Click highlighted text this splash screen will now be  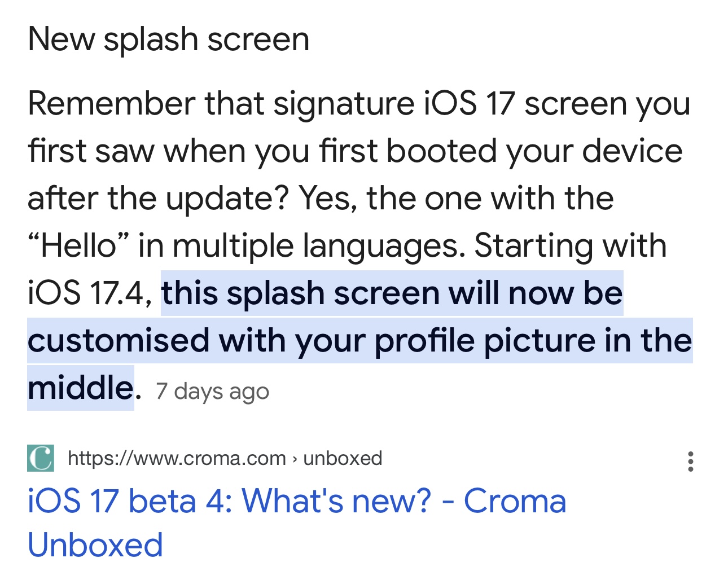[392, 293]
